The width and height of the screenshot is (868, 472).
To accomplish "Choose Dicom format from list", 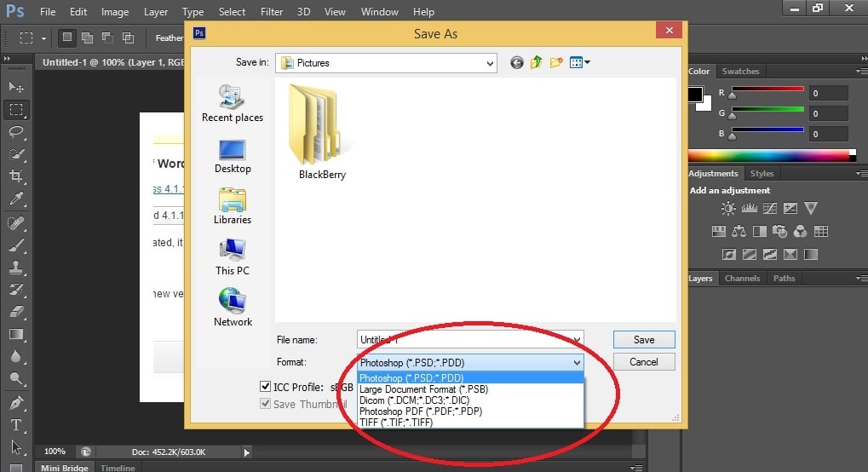I will tap(471, 400).
